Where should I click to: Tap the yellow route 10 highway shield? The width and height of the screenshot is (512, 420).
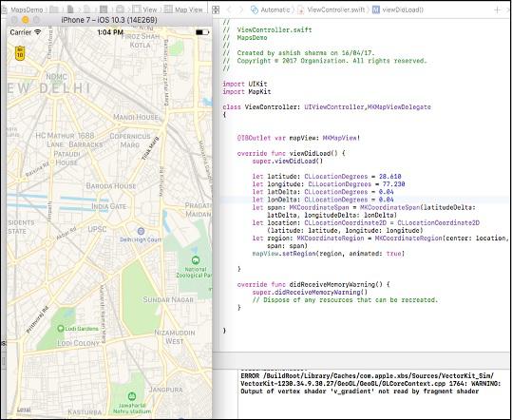click(20, 53)
